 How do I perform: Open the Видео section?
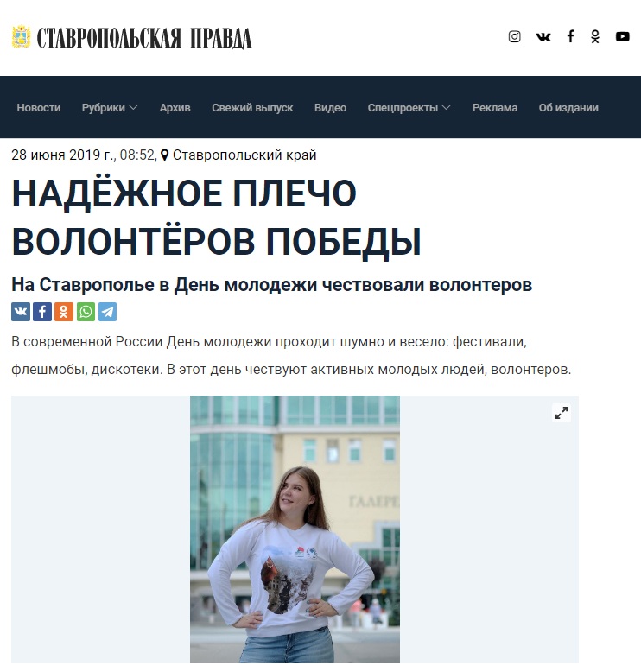pos(330,108)
